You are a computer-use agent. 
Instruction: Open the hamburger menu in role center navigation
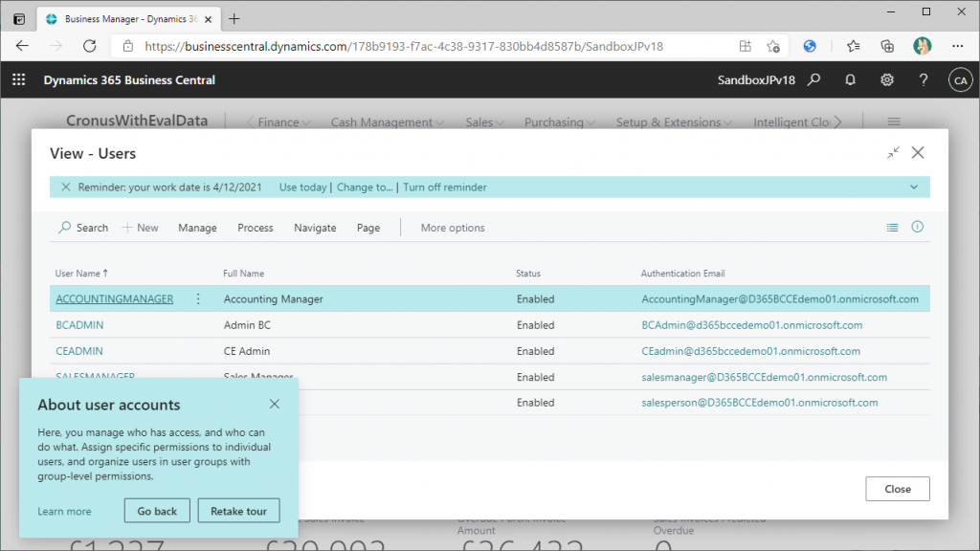coord(894,121)
